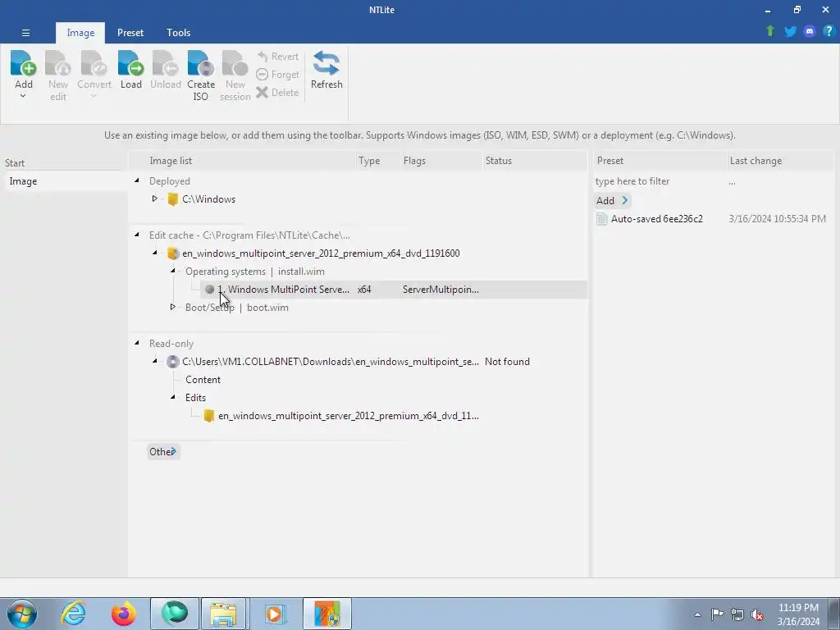
Task: Open the Twitter bird icon link
Action: (x=790, y=31)
